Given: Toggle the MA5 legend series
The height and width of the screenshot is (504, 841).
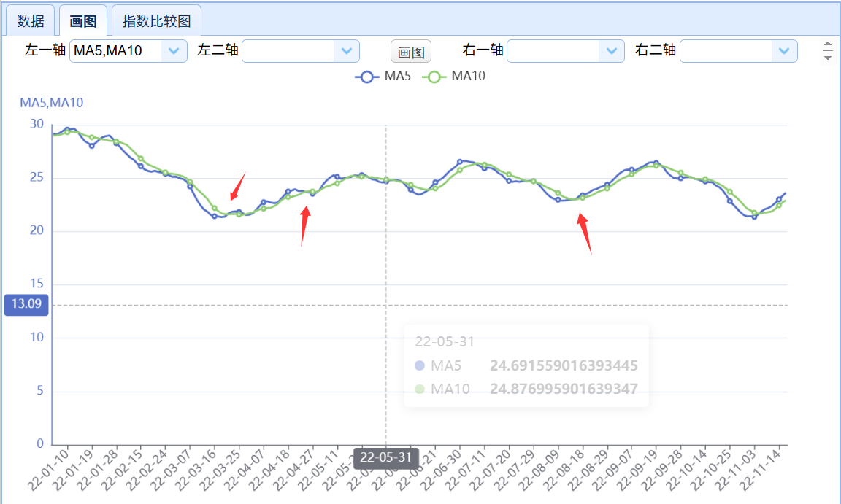Looking at the screenshot, I should pyautogui.click(x=383, y=76).
